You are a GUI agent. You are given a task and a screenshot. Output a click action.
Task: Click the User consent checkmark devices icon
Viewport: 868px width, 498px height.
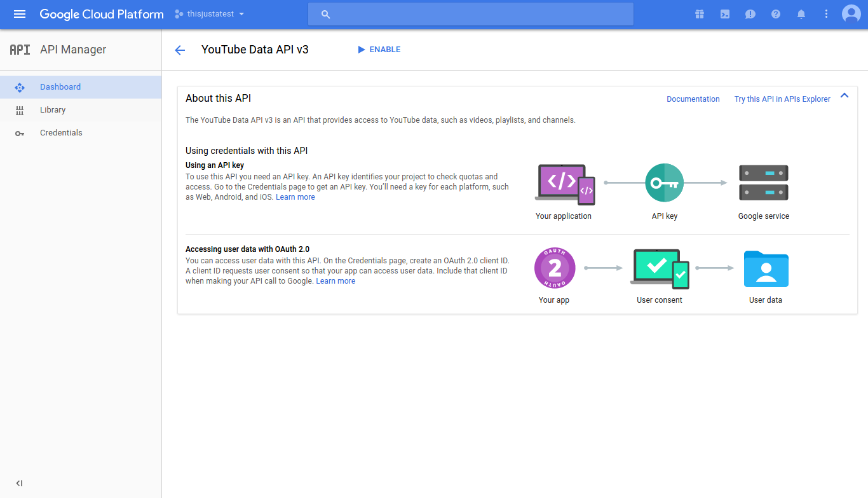pyautogui.click(x=660, y=268)
